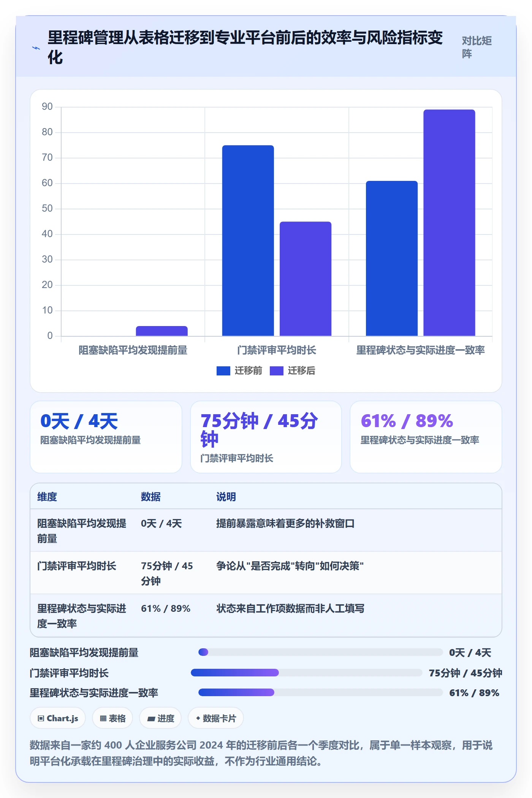Select the 表格 tag chip

point(112,718)
